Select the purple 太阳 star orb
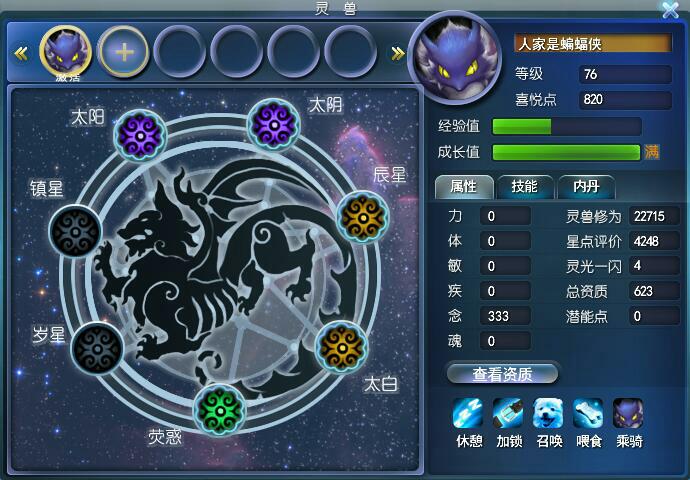690x480 pixels. pyautogui.click(x=140, y=135)
